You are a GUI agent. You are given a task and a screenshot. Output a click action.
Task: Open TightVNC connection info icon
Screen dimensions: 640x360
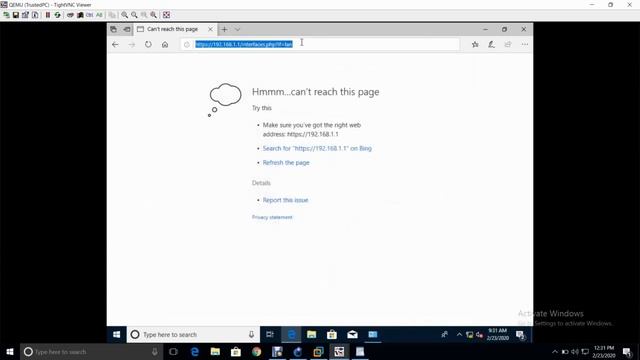35,15
